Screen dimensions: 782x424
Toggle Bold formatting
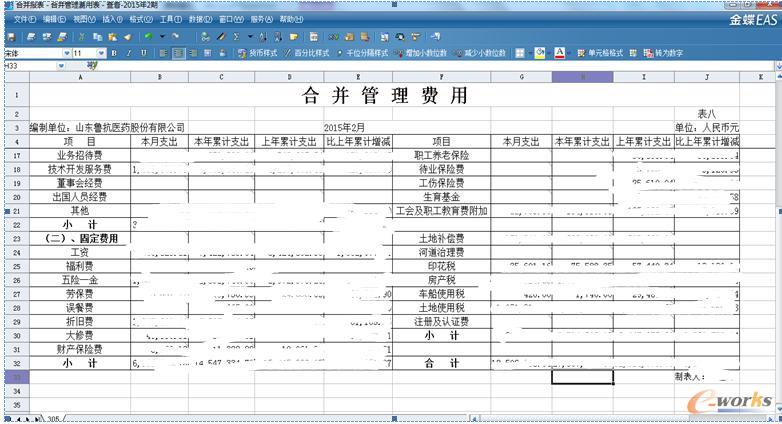[115, 52]
